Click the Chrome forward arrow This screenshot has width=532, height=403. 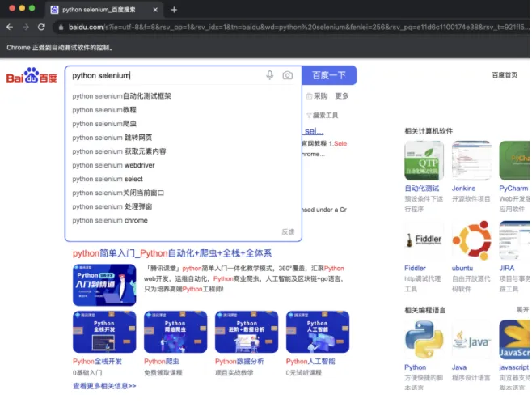coord(26,27)
